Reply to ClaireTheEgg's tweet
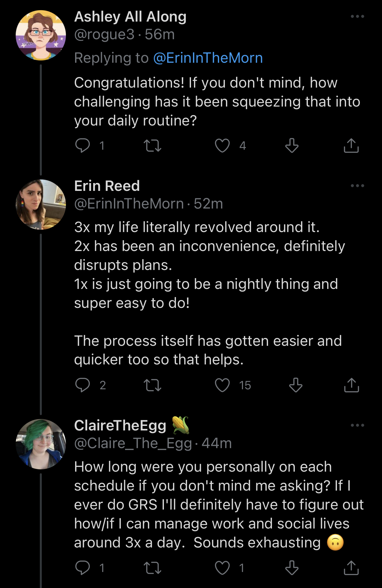 (x=83, y=568)
